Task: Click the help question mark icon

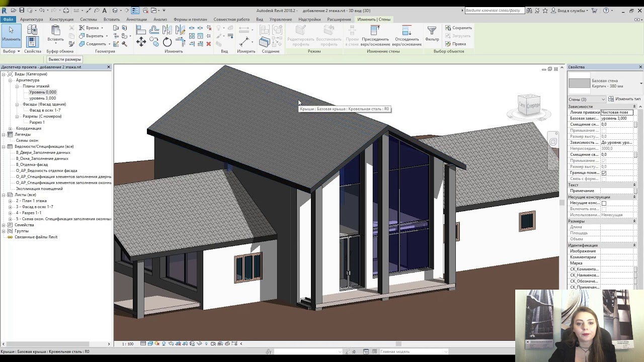Action: pyautogui.click(x=606, y=10)
